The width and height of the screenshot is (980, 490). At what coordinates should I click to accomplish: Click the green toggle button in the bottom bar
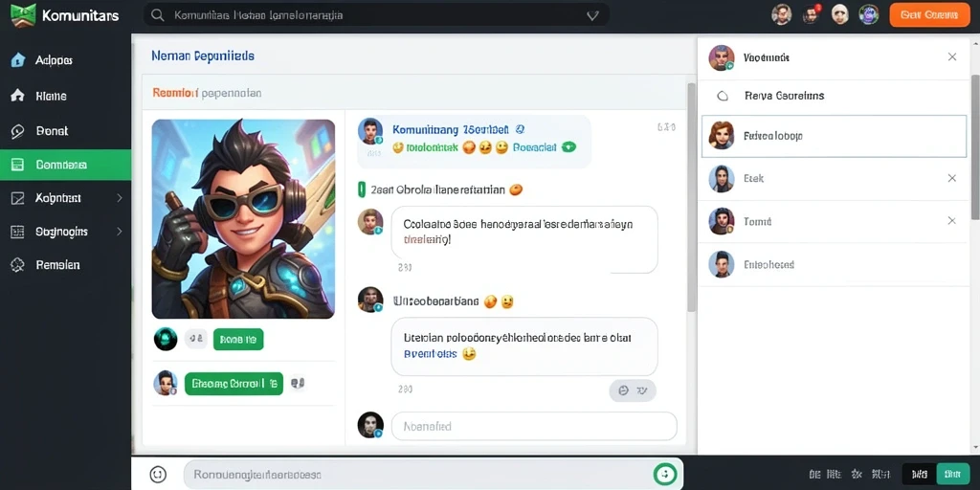click(953, 475)
